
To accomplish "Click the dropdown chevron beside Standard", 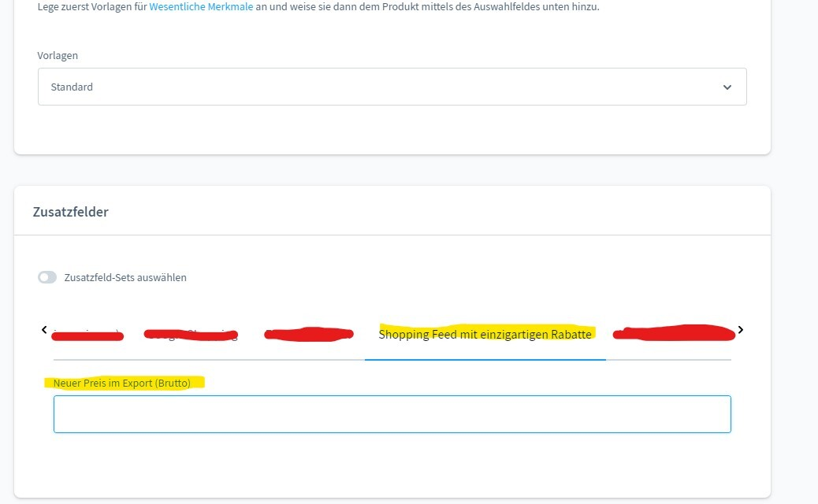I will [x=727, y=87].
